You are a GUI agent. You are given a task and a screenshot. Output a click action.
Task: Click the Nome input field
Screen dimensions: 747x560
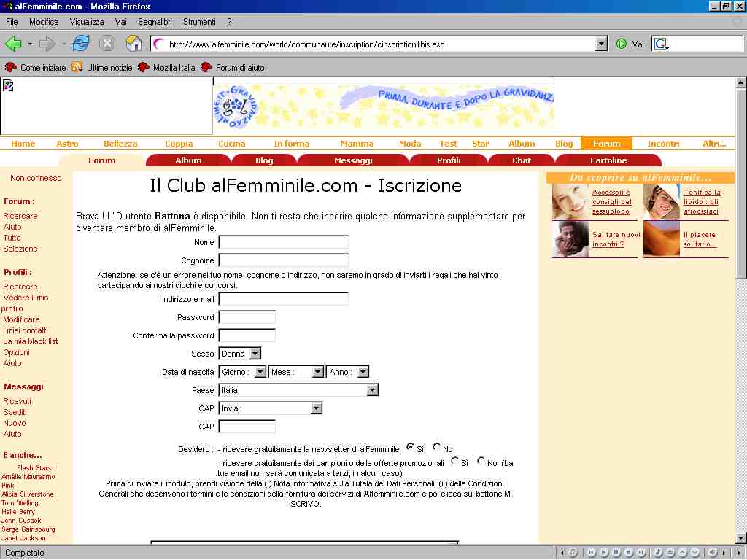(284, 242)
